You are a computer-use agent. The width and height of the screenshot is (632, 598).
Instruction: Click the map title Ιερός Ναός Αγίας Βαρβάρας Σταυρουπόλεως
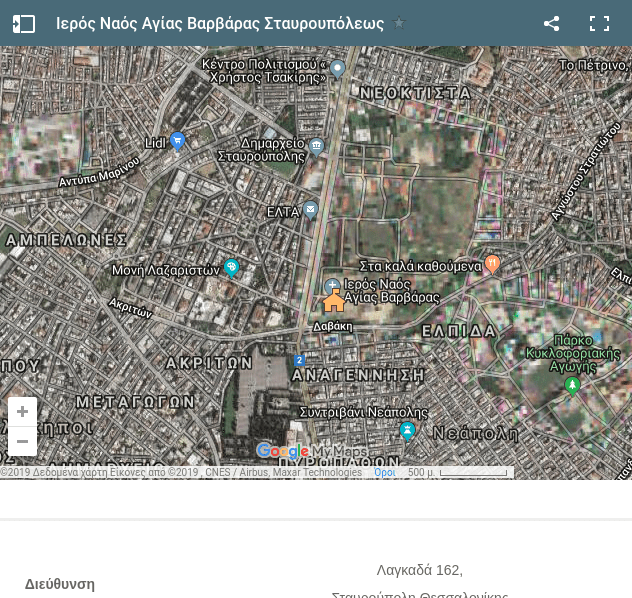(x=220, y=24)
